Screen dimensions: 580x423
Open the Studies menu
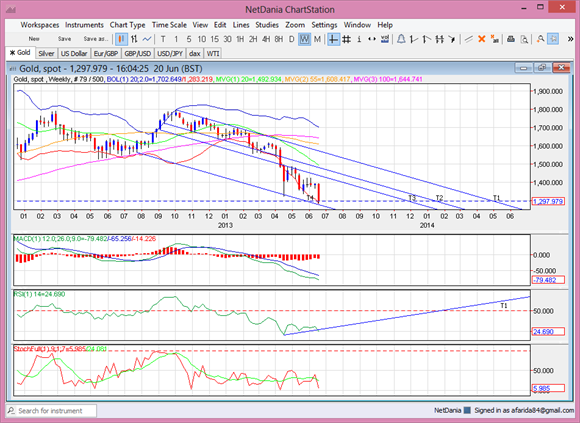click(267, 25)
